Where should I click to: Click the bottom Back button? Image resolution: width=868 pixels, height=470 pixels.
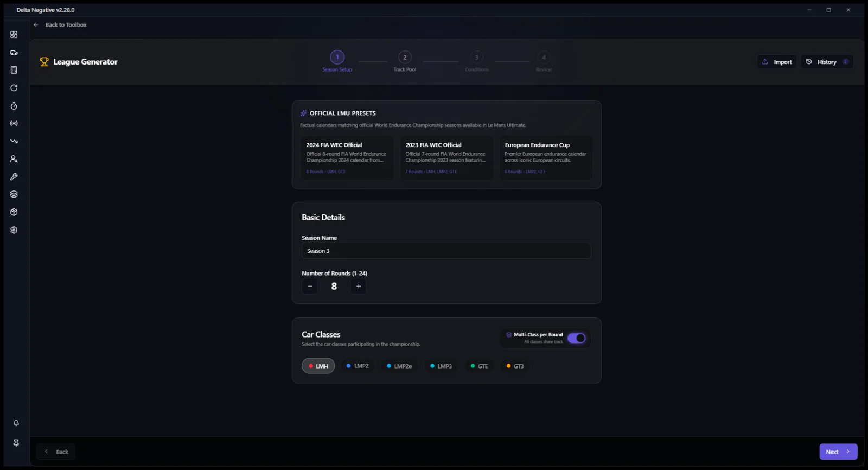(56, 452)
